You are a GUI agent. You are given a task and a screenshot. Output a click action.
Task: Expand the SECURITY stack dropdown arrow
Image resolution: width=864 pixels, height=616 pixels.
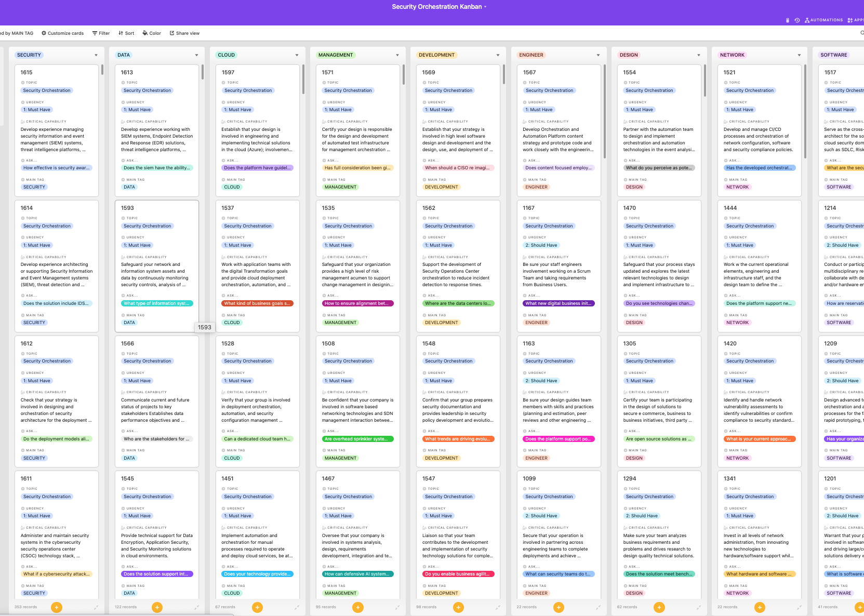96,55
